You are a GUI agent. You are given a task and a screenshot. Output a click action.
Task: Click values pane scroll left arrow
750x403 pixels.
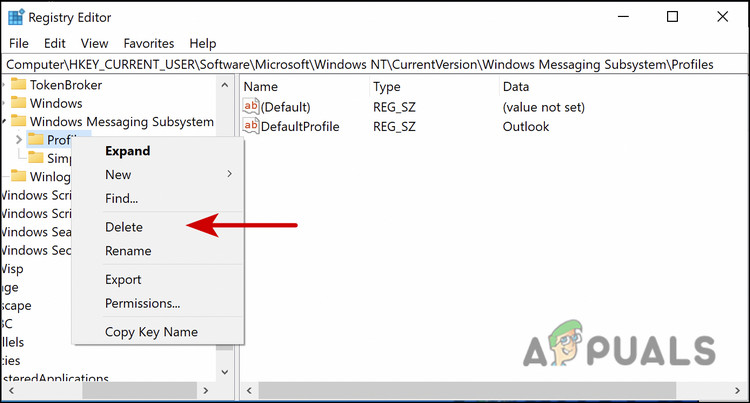pyautogui.click(x=249, y=391)
